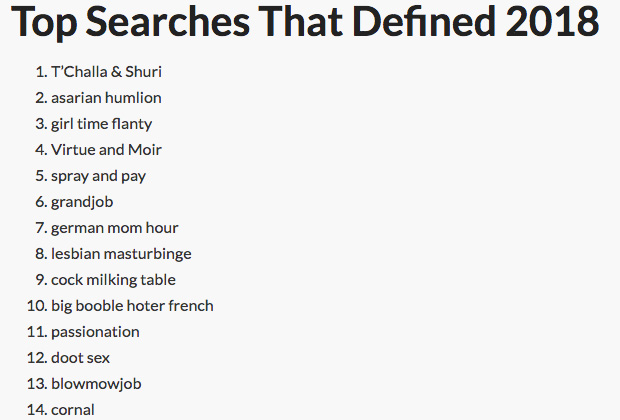Image resolution: width=620 pixels, height=420 pixels.
Task: Click the 'Virtue and Moir' list item
Action: click(106, 150)
